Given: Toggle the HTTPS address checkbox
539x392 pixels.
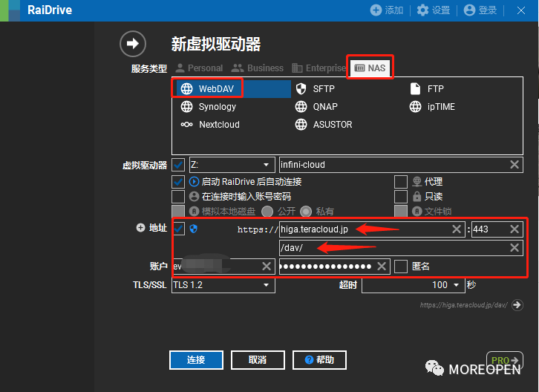Looking at the screenshot, I should [179, 229].
